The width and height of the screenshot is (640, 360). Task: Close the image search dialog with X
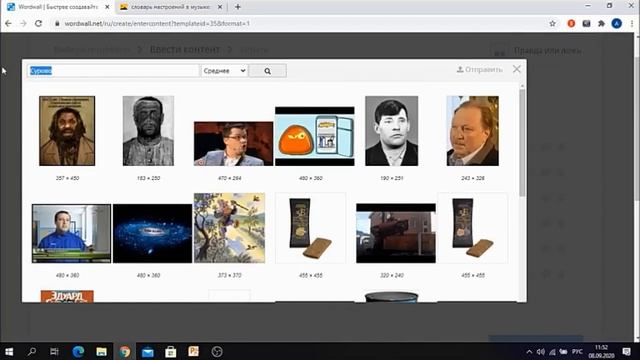(x=517, y=69)
